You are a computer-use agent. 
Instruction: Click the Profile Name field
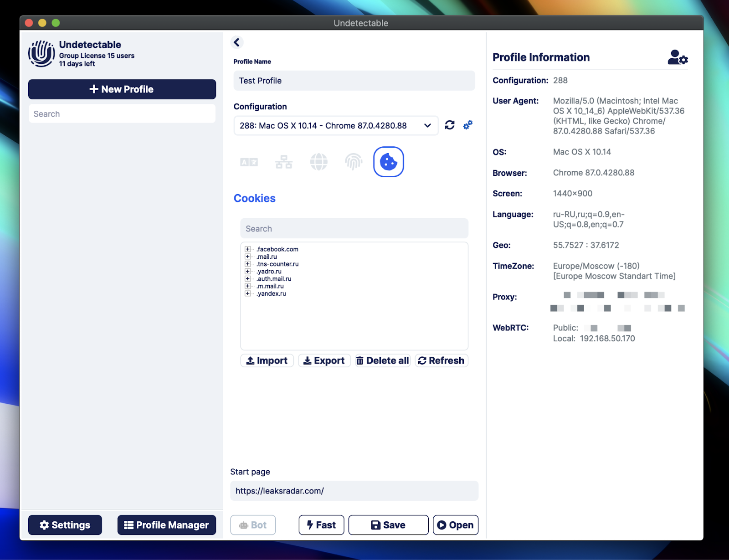tap(354, 81)
